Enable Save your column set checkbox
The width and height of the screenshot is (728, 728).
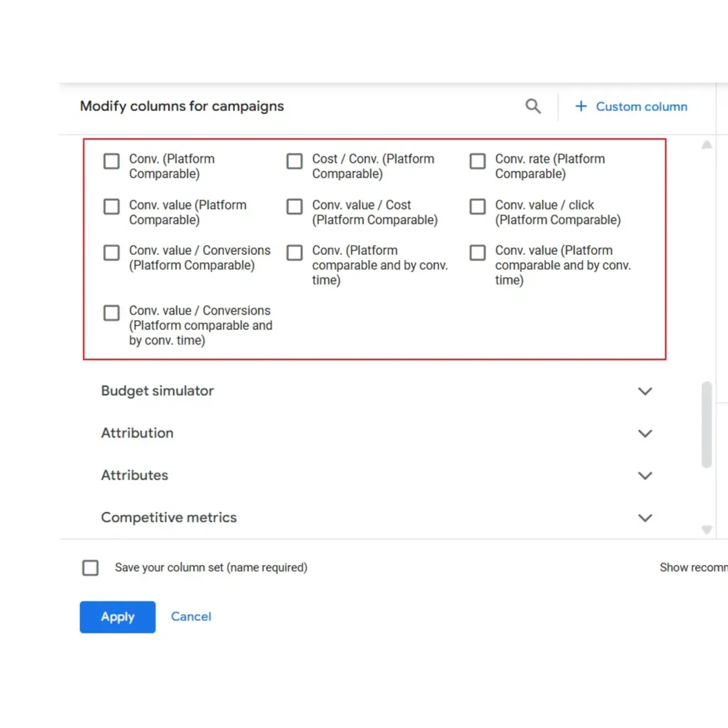90,567
